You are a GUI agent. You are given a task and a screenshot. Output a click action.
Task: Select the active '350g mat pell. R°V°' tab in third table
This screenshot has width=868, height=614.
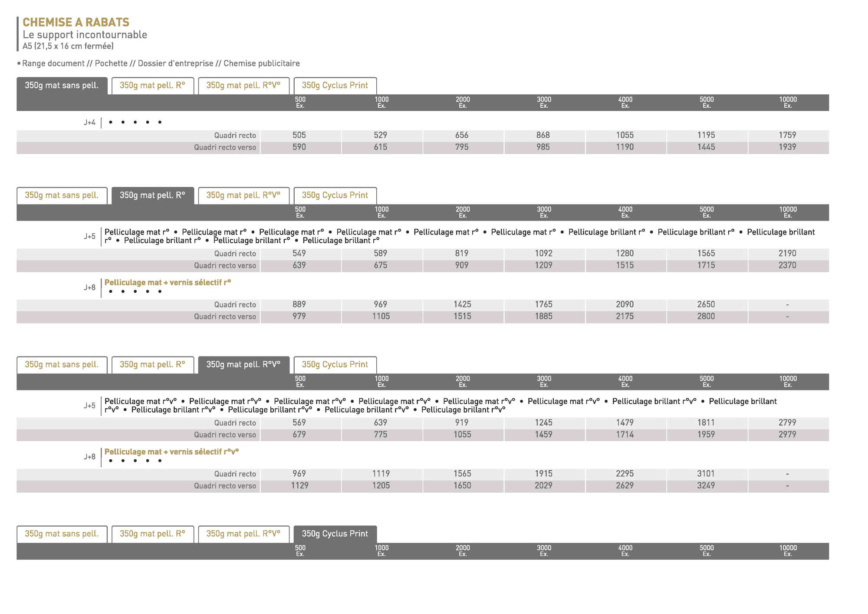[x=243, y=365]
